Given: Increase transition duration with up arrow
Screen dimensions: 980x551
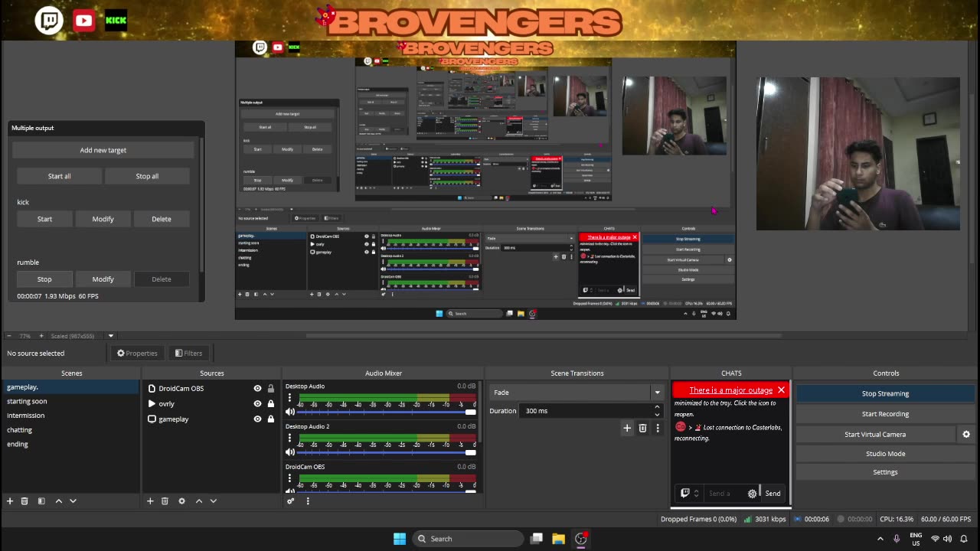Looking at the screenshot, I should [x=657, y=407].
